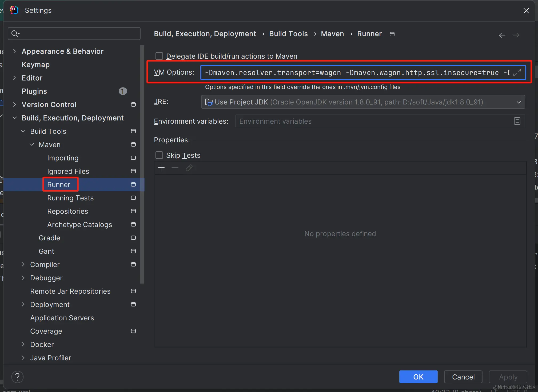
Task: Expand the Debugger node
Action: 23,278
